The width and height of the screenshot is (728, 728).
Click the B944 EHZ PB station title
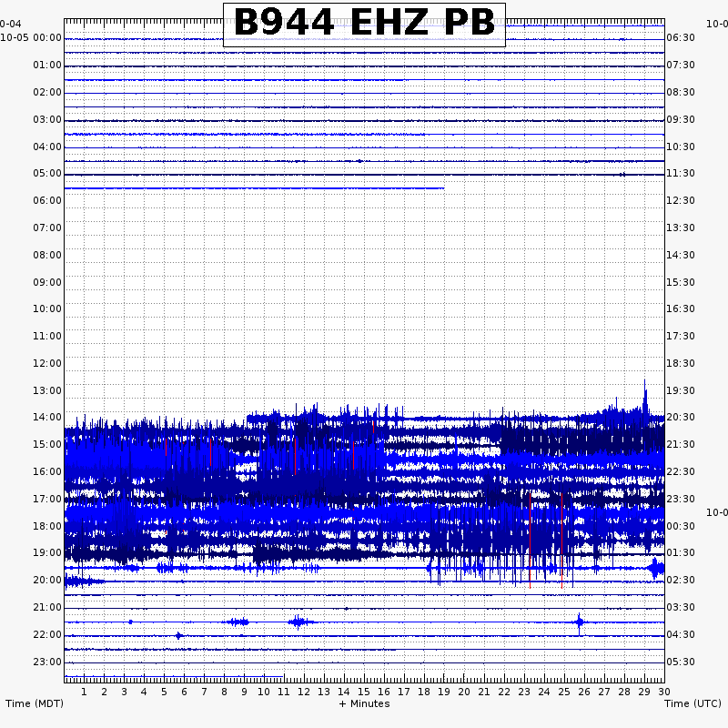[x=364, y=23]
